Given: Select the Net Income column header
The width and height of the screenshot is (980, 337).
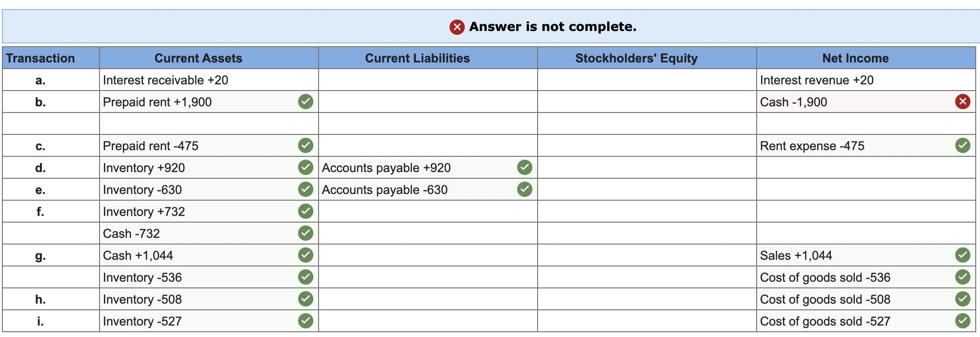Looking at the screenshot, I should click(x=855, y=58).
